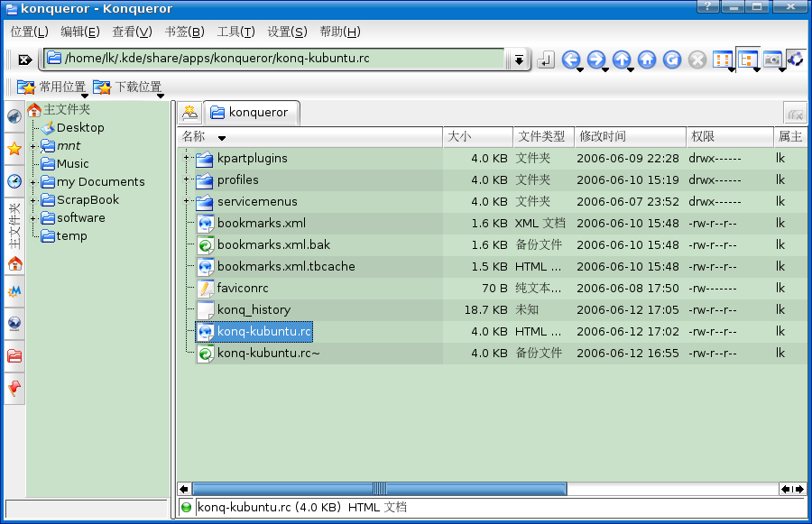Expand the my Documents folder in sidebar
The width and height of the screenshot is (812, 524).
tap(33, 182)
